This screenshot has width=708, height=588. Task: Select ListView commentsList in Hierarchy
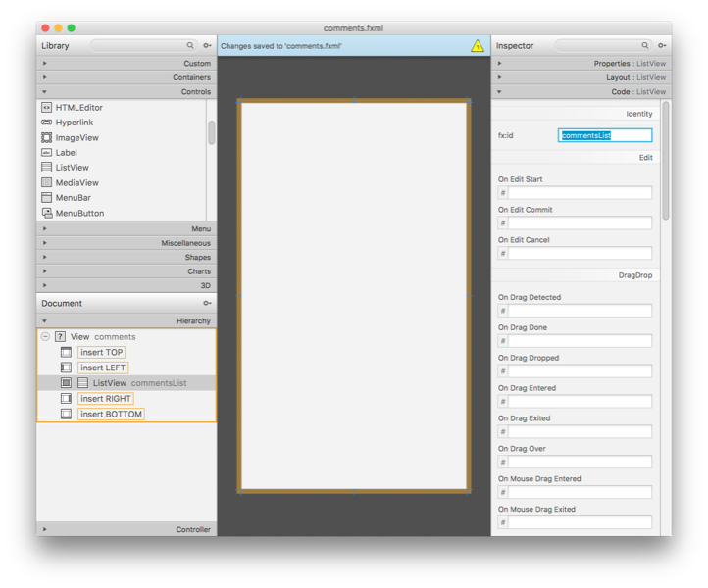(x=138, y=383)
